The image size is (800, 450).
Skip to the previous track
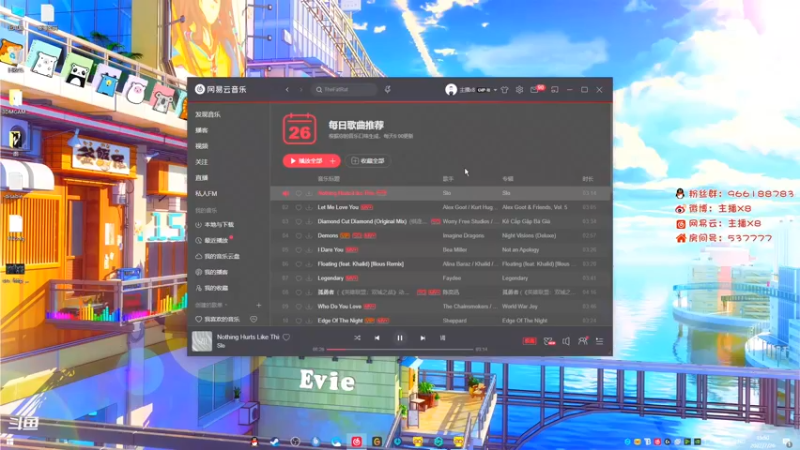point(377,338)
